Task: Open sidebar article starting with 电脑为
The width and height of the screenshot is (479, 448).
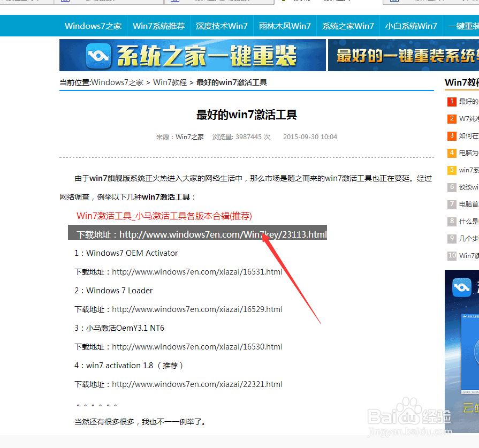Action: pyautogui.click(x=469, y=153)
